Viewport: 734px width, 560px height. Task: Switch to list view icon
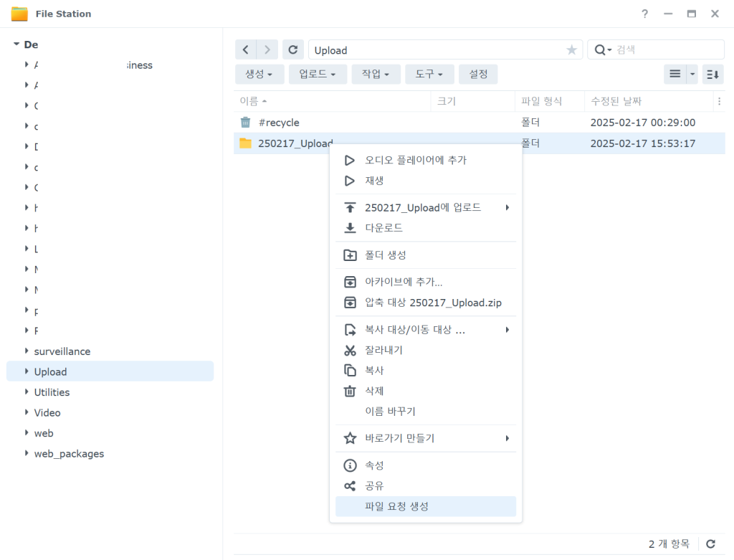coord(675,74)
